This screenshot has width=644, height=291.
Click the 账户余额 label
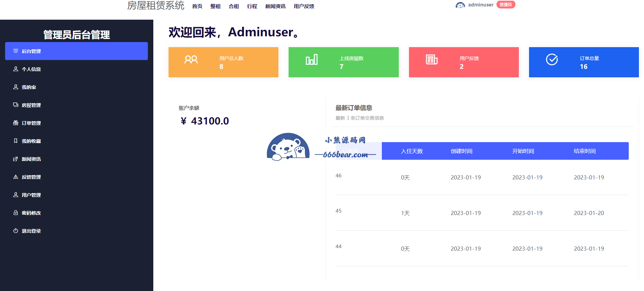pos(189,108)
